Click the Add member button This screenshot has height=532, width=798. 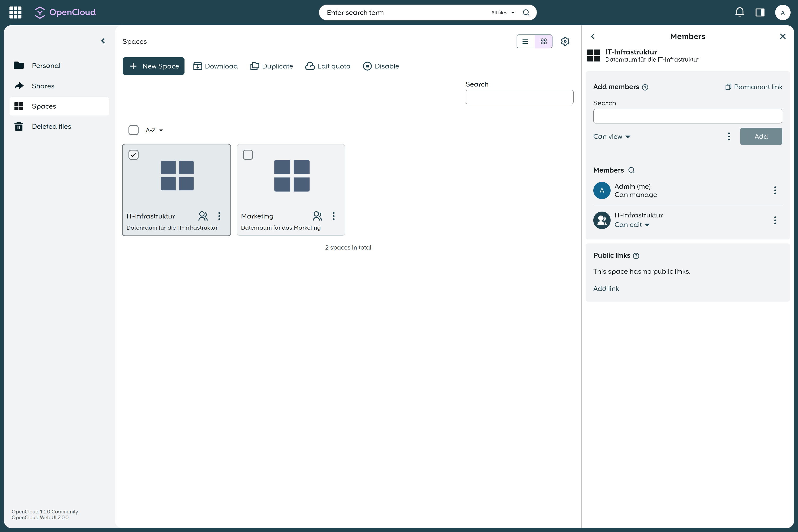click(x=761, y=136)
